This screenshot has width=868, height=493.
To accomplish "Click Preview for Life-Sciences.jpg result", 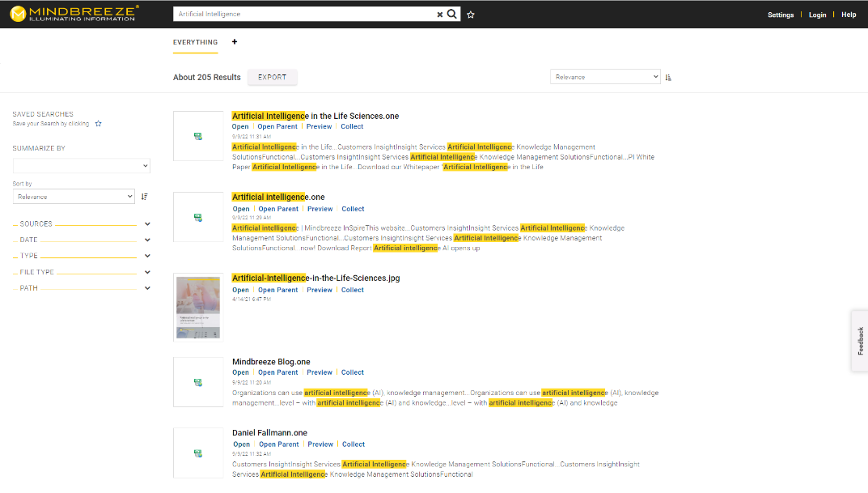I will click(x=320, y=290).
